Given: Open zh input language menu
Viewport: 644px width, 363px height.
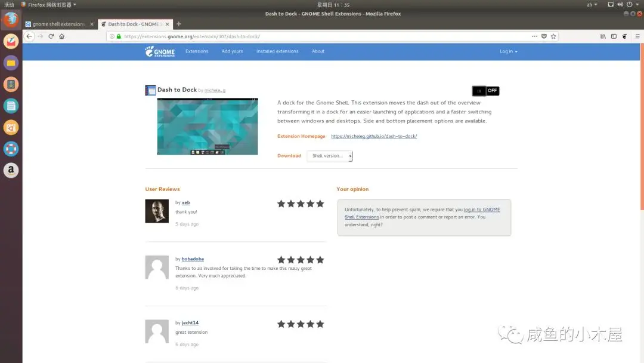Looking at the screenshot, I should tap(592, 5).
